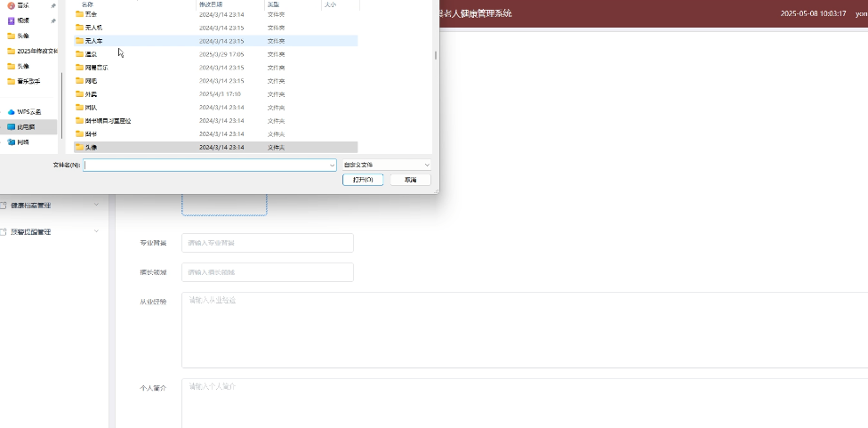
Task: Select the 无人机 folder icon
Action: [79, 27]
